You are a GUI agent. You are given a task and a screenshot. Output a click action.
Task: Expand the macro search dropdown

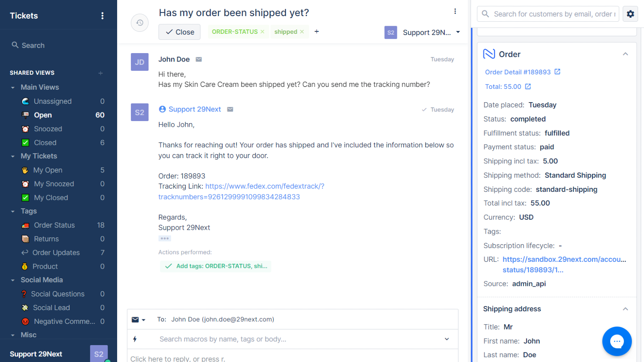tap(447, 339)
